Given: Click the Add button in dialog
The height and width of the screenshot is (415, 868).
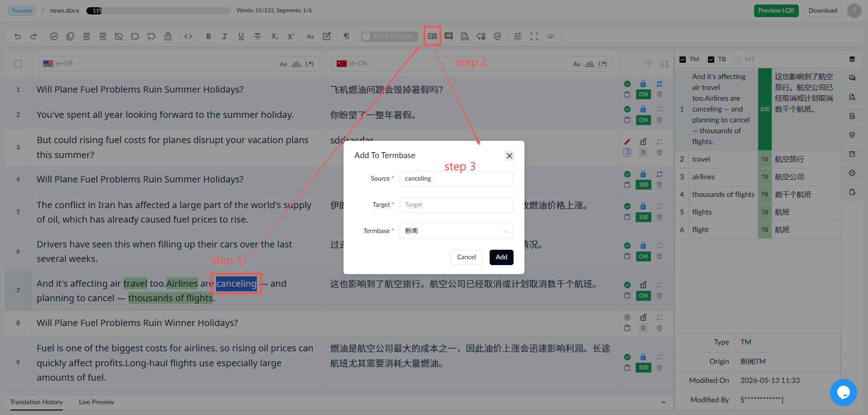Looking at the screenshot, I should (x=501, y=257).
